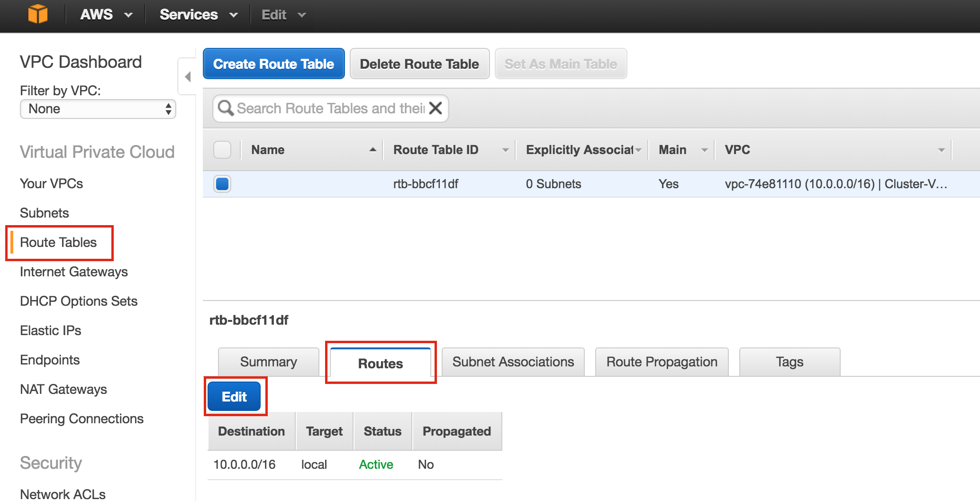This screenshot has height=501, width=980.
Task: Open DHCP Options Sets page
Action: (79, 301)
